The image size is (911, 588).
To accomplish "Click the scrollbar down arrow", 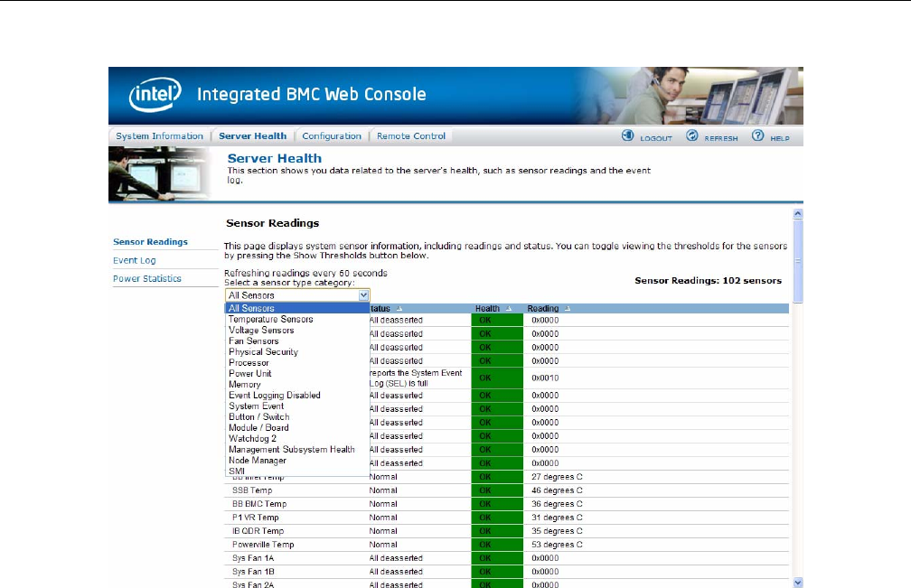I will point(798,583).
